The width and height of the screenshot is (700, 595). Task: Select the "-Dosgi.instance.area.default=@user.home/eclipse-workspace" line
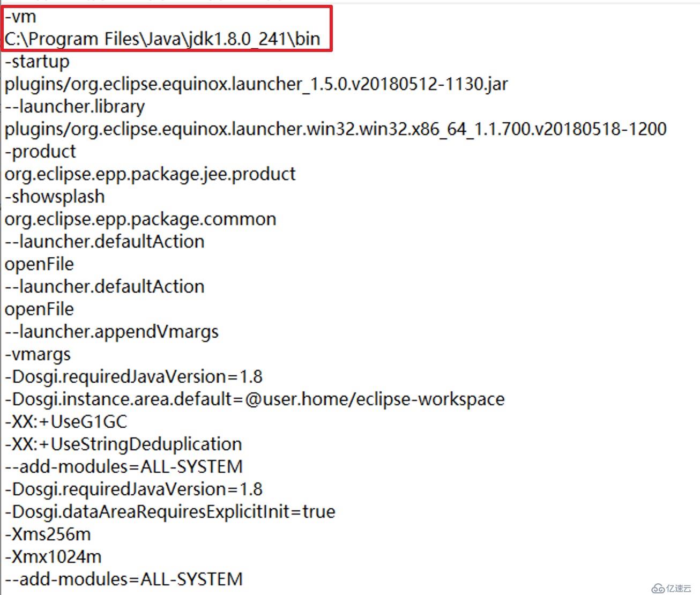click(x=255, y=399)
